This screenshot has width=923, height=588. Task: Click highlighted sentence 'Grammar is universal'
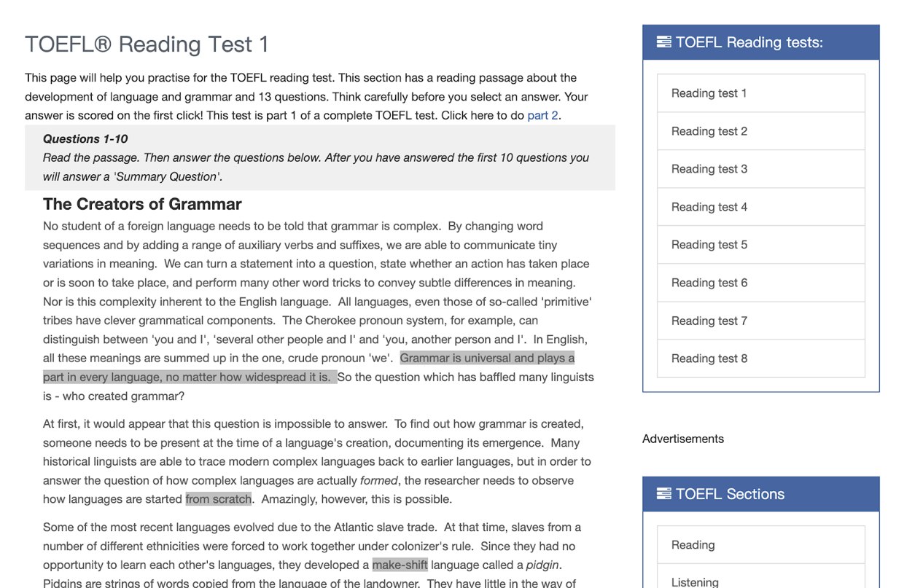pyautogui.click(x=486, y=358)
